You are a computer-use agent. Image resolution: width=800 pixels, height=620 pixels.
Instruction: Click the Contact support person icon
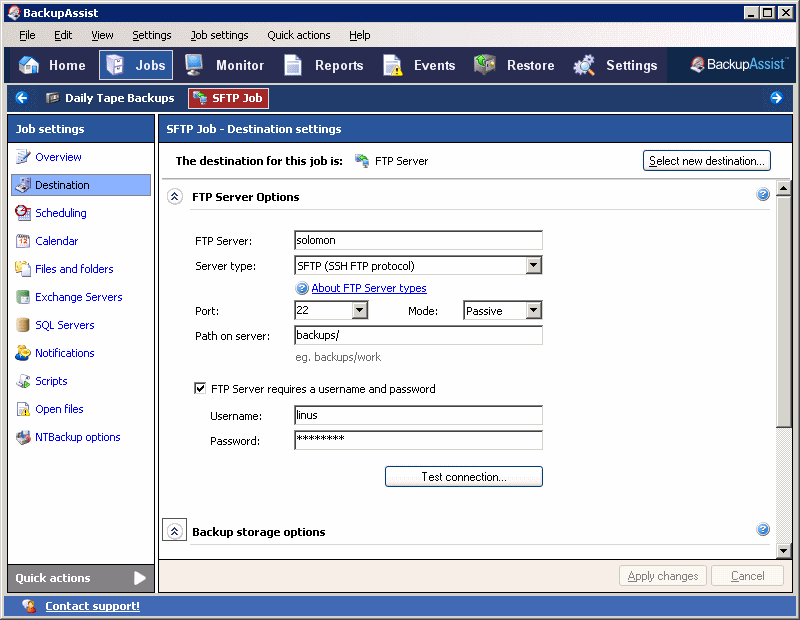(29, 606)
